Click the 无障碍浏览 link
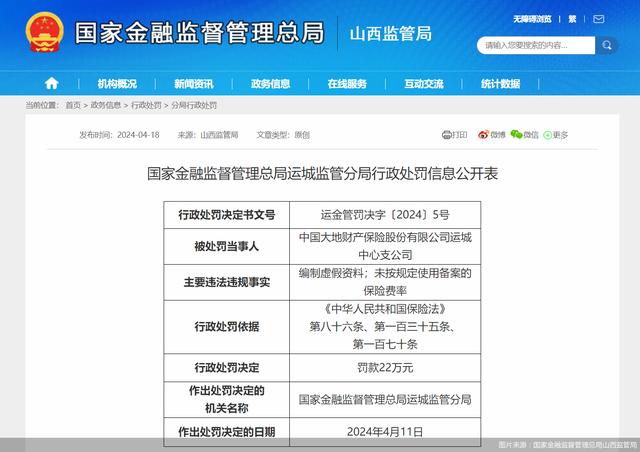640x452 pixels. [532, 19]
